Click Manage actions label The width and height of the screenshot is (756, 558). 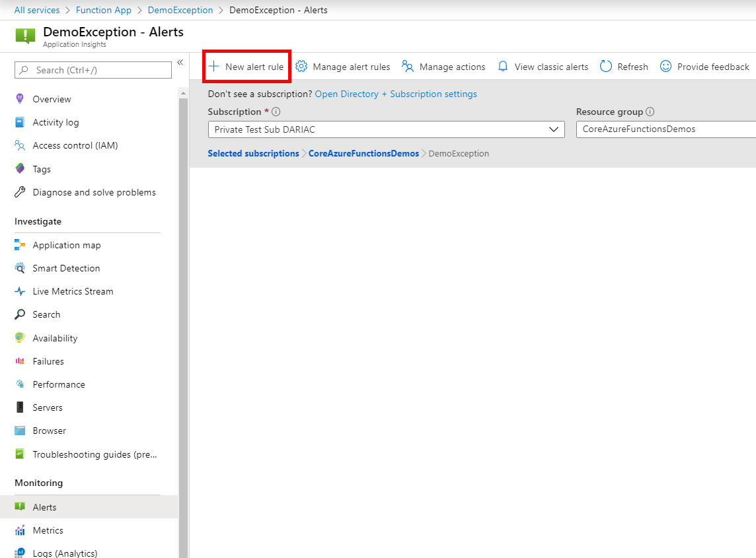point(452,67)
